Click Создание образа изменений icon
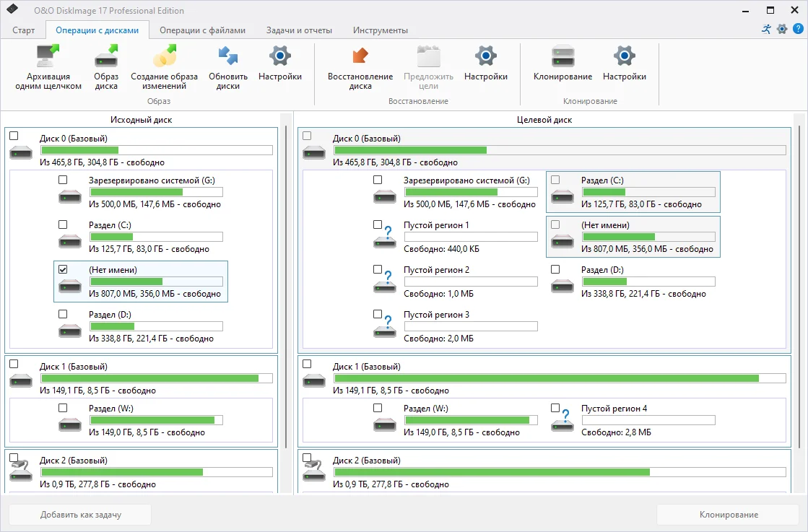 (x=165, y=56)
